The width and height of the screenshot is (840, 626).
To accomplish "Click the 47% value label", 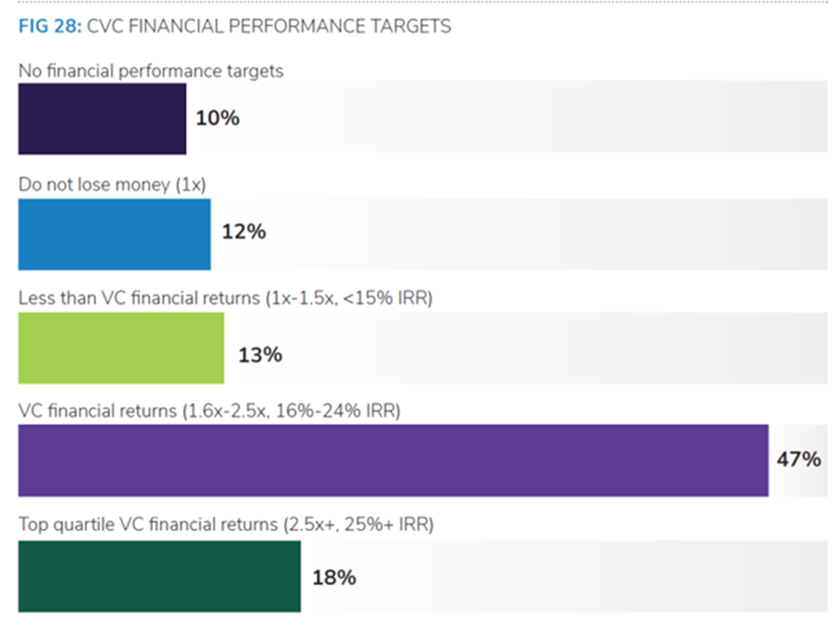I will point(798,460).
